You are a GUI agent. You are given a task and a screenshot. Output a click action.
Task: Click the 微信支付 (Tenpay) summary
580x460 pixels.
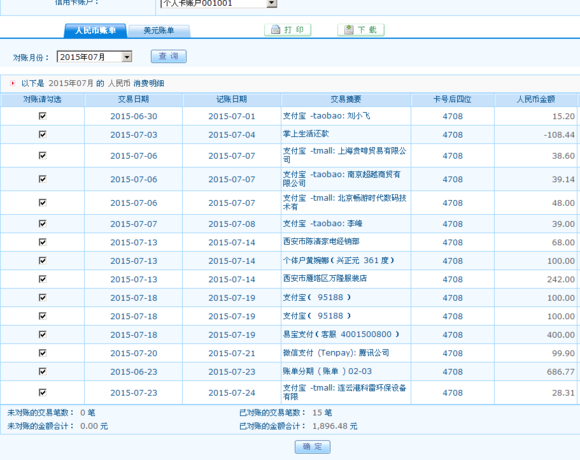pyautogui.click(x=336, y=353)
